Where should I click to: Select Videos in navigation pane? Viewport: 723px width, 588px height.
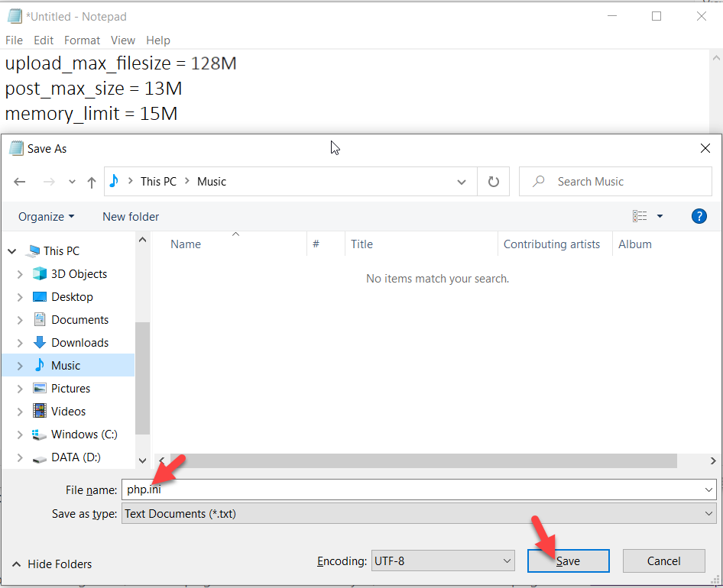pyautogui.click(x=68, y=411)
